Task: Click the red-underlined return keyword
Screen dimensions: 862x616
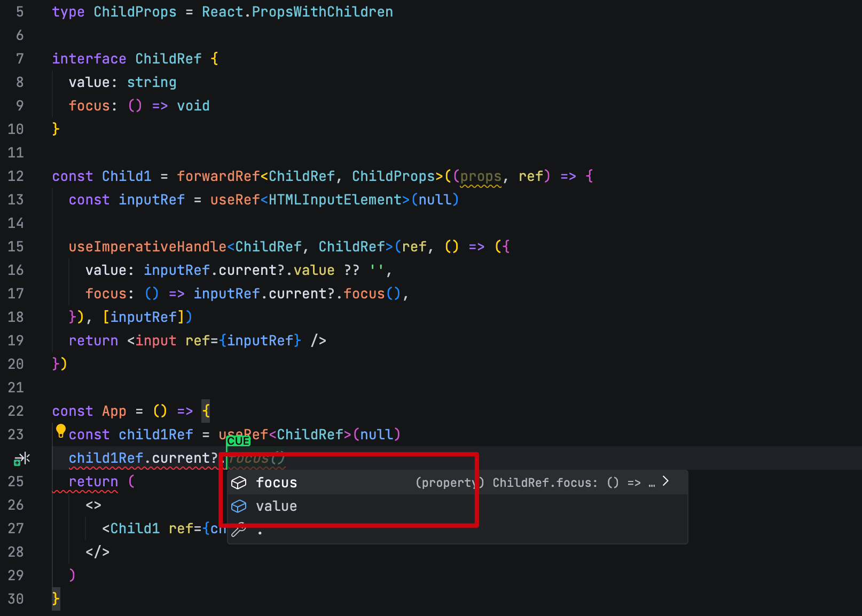Action: (x=93, y=481)
